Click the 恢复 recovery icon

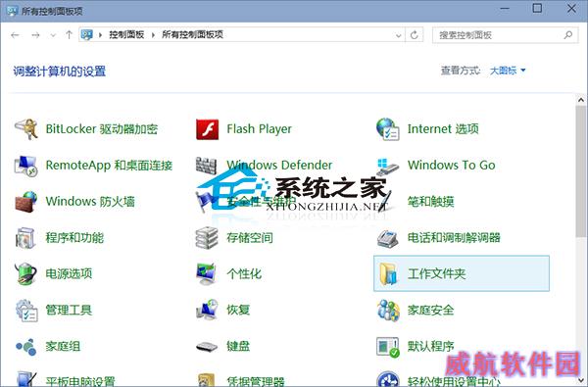[207, 310]
